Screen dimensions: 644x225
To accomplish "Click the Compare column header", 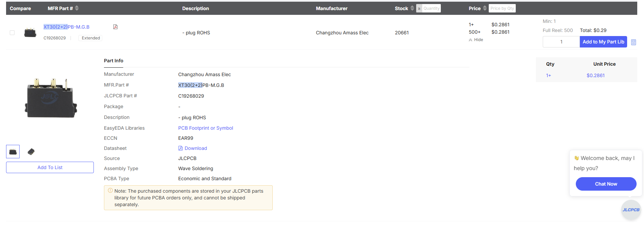I will point(20,8).
